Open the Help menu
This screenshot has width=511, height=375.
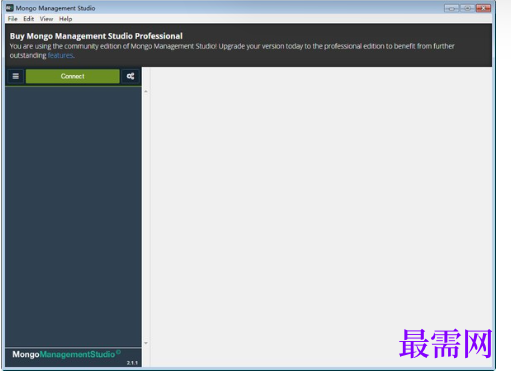[x=66, y=19]
